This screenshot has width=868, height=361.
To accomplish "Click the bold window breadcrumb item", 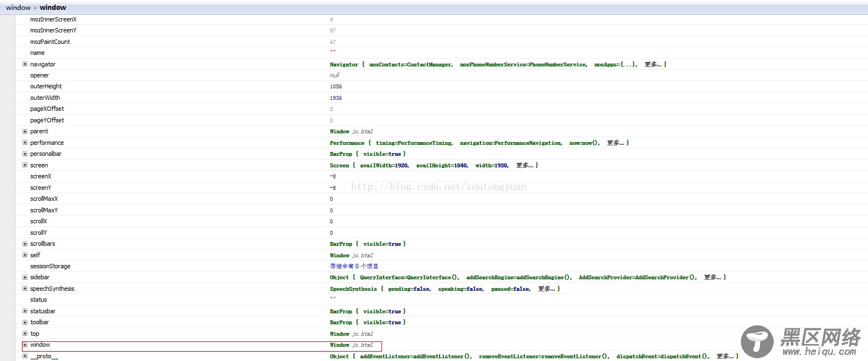I will click(x=53, y=8).
